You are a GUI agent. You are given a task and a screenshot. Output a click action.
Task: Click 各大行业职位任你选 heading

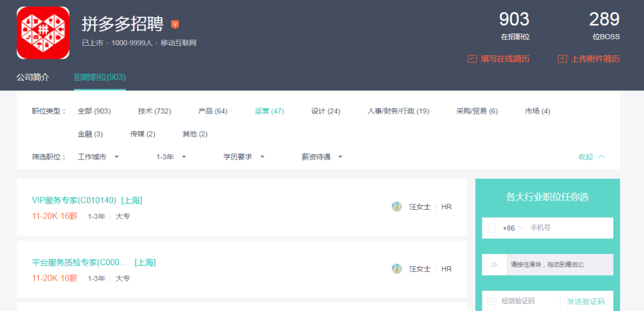coord(547,197)
